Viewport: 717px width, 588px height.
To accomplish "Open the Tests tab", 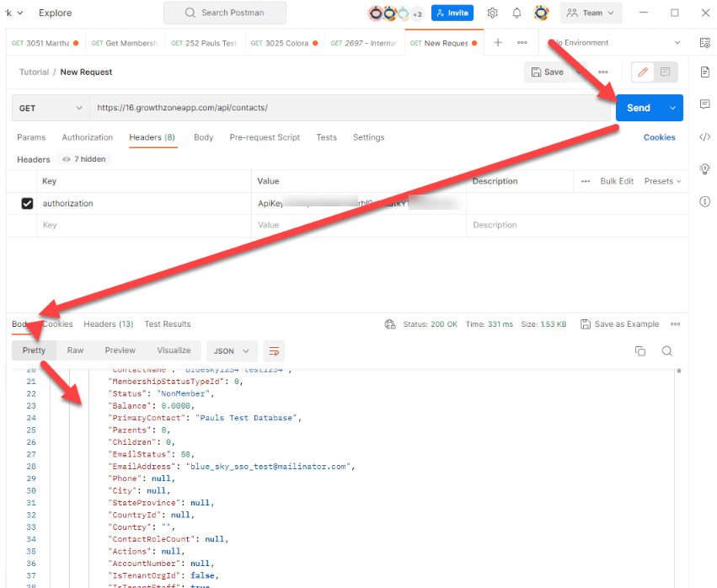I will [327, 137].
